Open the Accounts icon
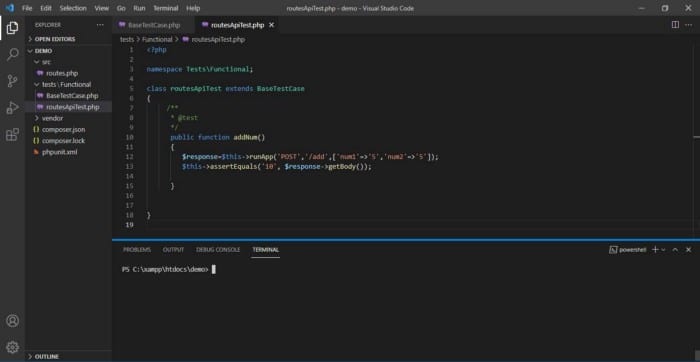This screenshot has height=362, width=700. (x=12, y=320)
